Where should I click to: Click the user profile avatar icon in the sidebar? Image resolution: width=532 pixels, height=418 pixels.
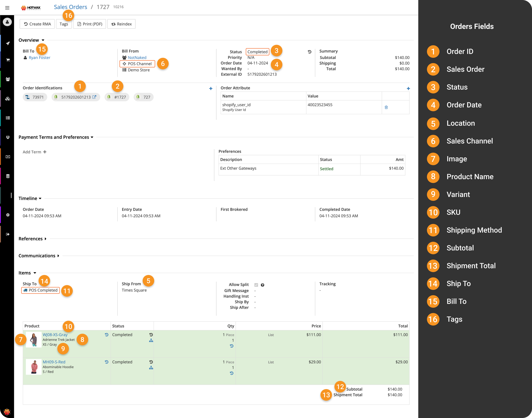point(7,22)
